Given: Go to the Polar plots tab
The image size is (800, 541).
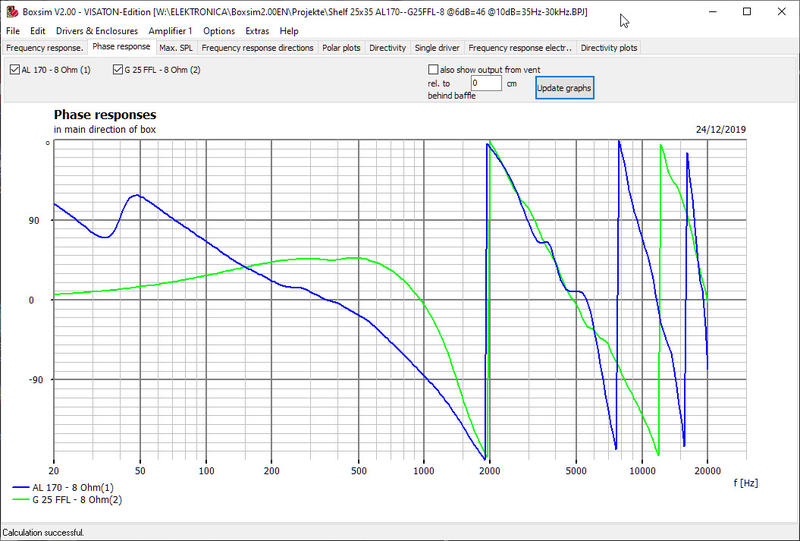Looking at the screenshot, I should [341, 47].
